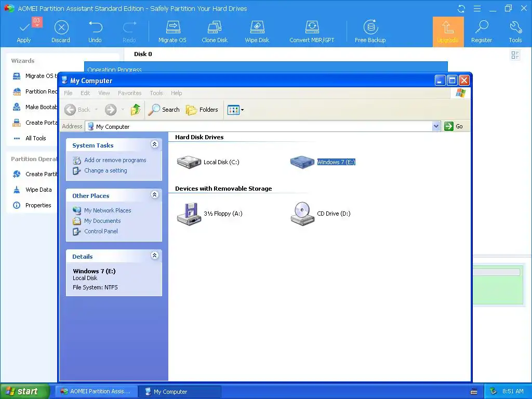This screenshot has width=532, height=399.
Task: Click Change a setting link
Action: [x=105, y=170]
